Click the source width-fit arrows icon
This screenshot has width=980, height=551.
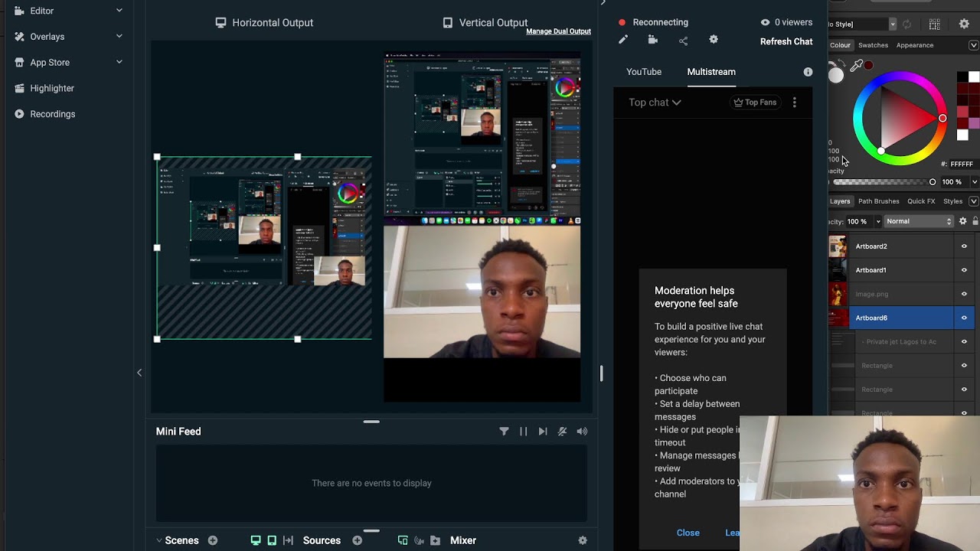coord(288,540)
